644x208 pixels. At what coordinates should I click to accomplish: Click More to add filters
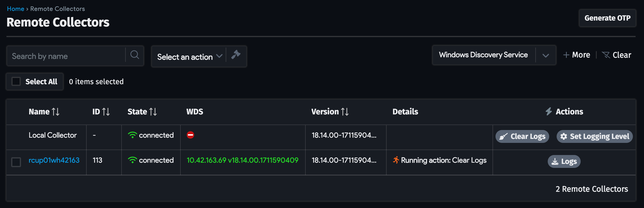(576, 55)
